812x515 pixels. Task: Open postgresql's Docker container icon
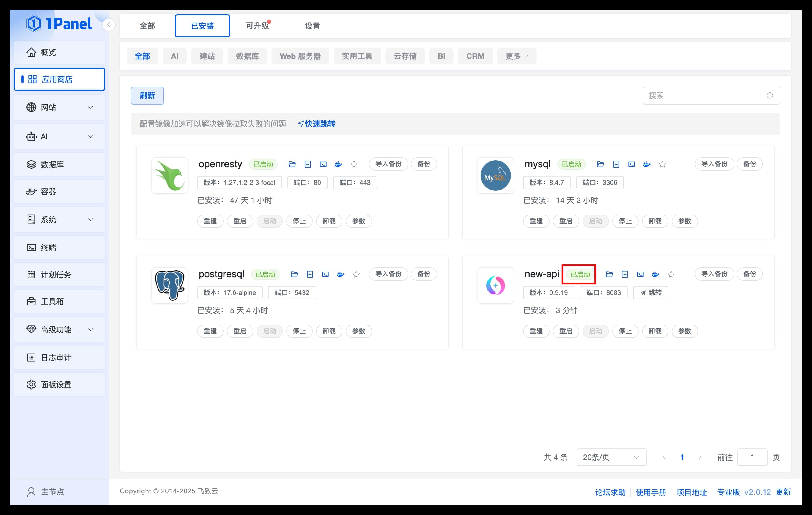tap(341, 274)
